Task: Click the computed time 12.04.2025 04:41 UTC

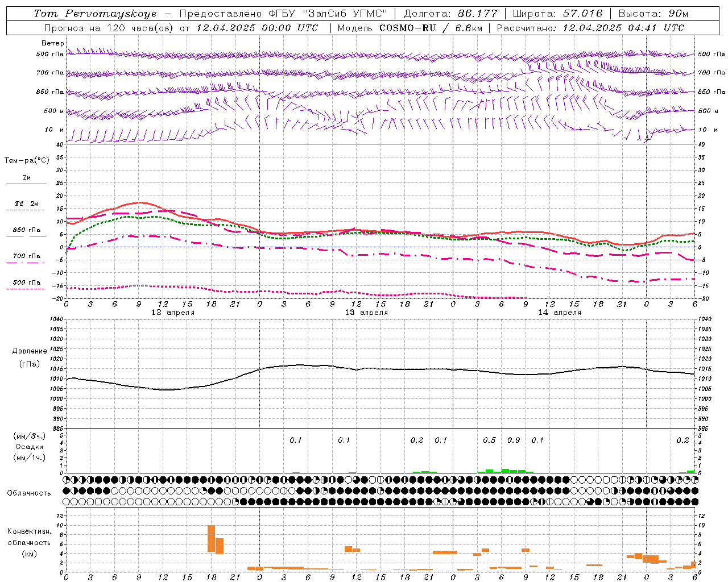Action: [623, 28]
